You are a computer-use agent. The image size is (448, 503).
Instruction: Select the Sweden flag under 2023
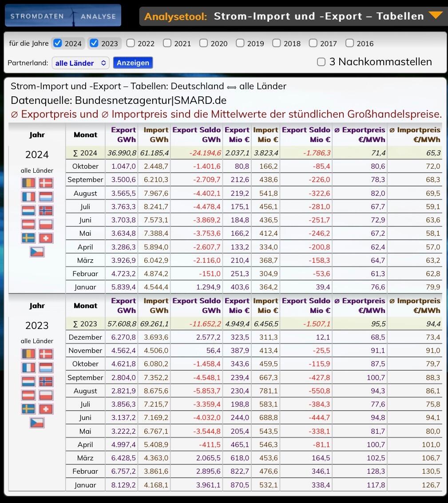(28, 409)
